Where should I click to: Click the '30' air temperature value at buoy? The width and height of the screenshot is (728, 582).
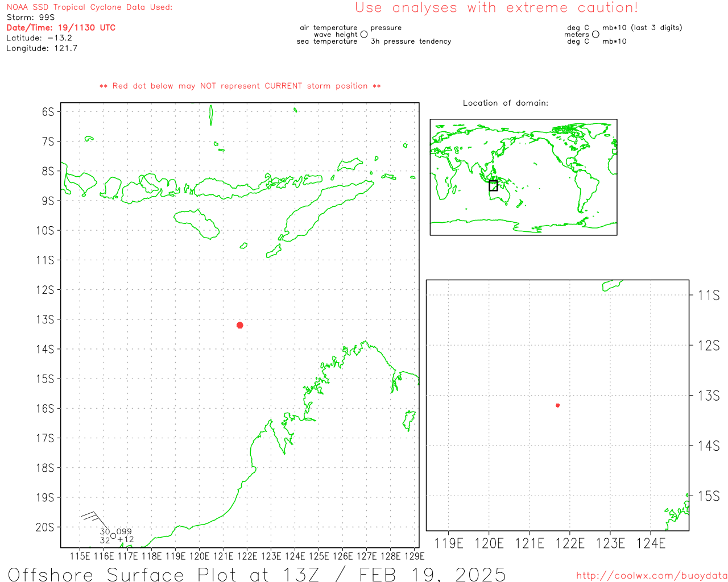pyautogui.click(x=105, y=531)
